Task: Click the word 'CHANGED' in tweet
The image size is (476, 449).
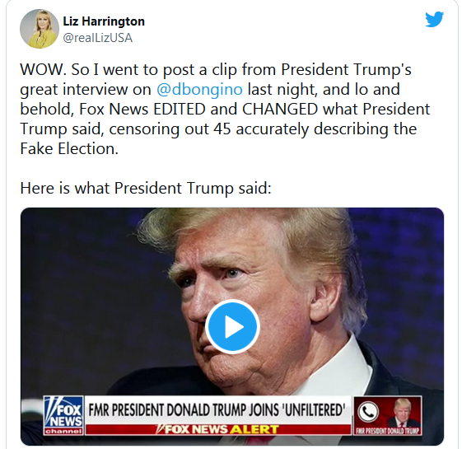Action: [x=280, y=109]
